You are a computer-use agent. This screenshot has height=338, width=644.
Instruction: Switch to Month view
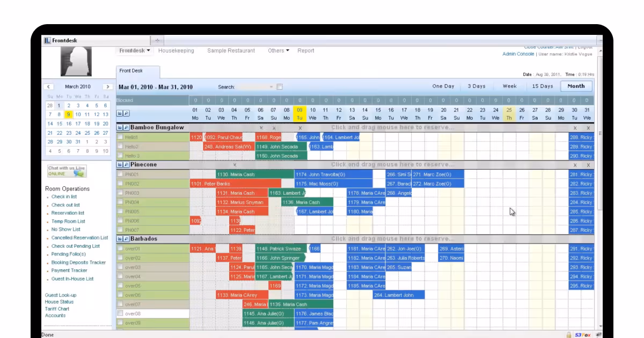click(x=576, y=86)
